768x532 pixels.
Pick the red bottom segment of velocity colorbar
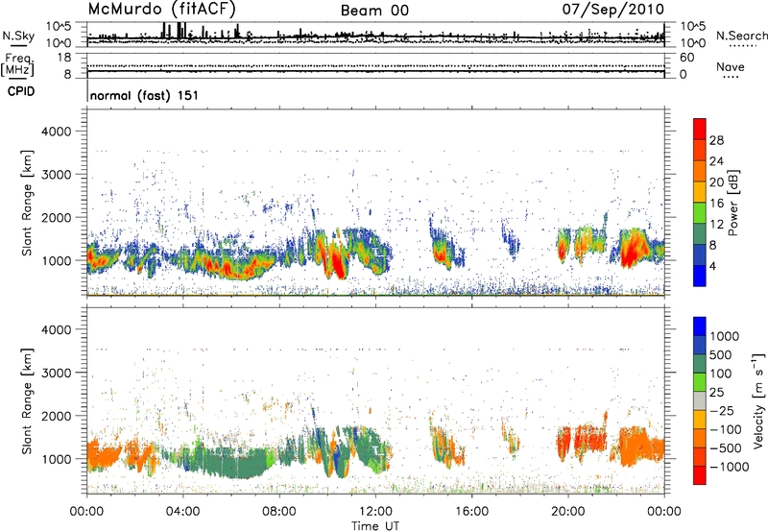pos(700,475)
